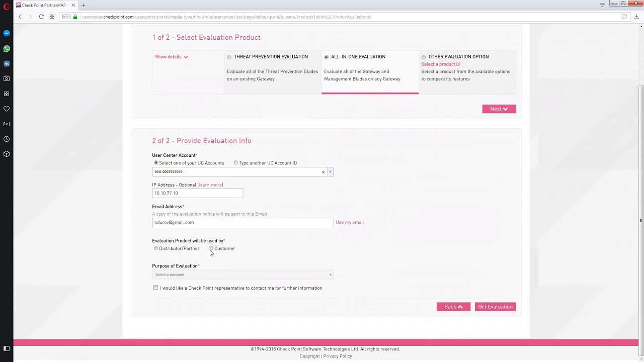Select Distributor/Partner radio button
The image size is (644, 362).
point(156,248)
